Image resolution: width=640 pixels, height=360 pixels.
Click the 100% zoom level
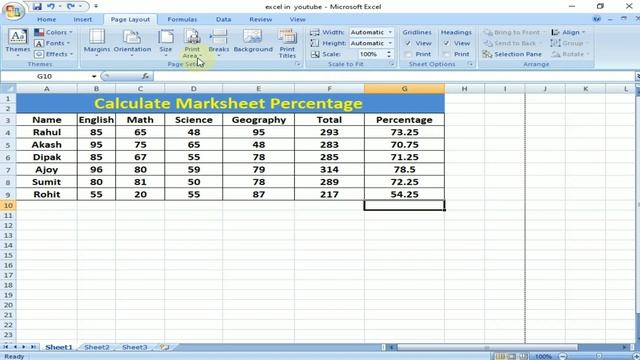(x=543, y=356)
